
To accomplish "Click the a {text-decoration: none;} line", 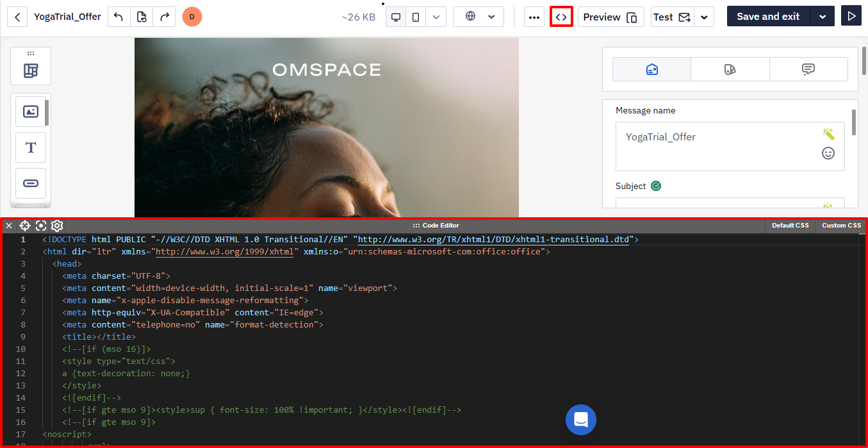I will 126,373.
